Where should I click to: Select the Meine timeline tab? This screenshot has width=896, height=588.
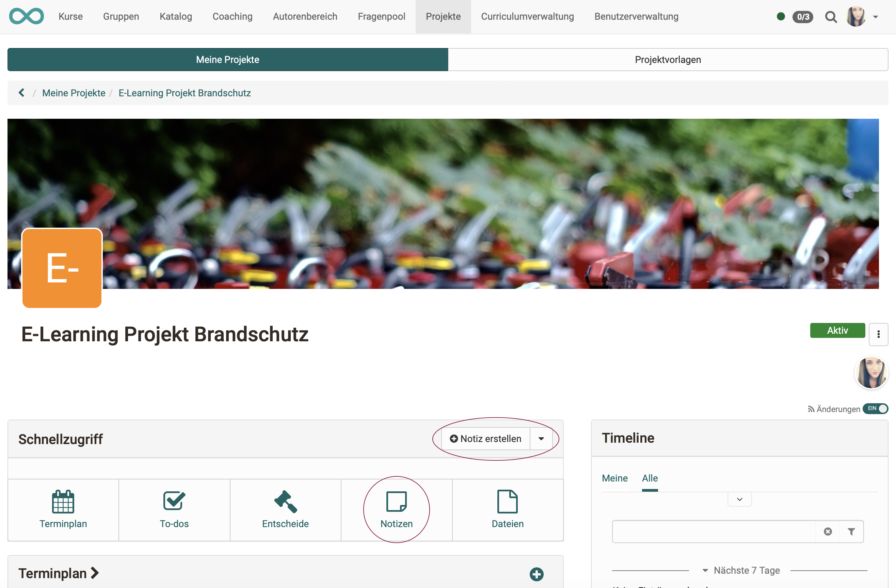pyautogui.click(x=614, y=478)
